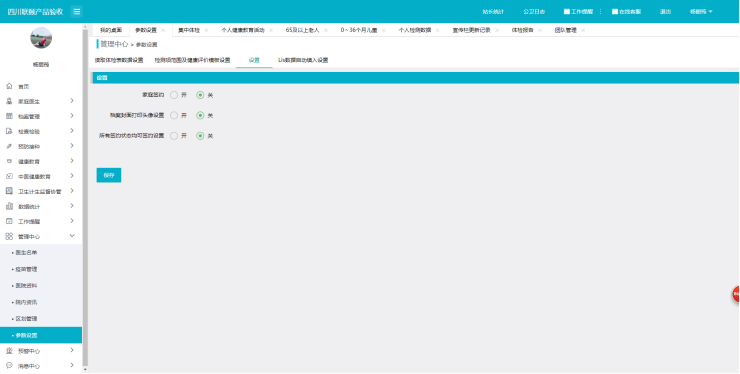Viewport: 740px width, 374px height.
Task: Select 开 radio for the print avatar setting
Action: pos(174,115)
